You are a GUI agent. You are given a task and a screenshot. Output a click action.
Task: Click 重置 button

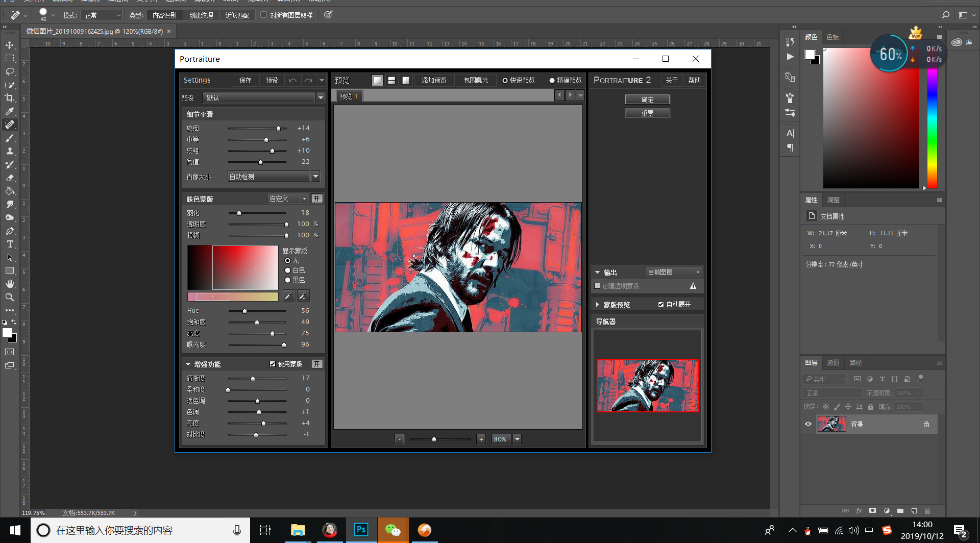[647, 113]
